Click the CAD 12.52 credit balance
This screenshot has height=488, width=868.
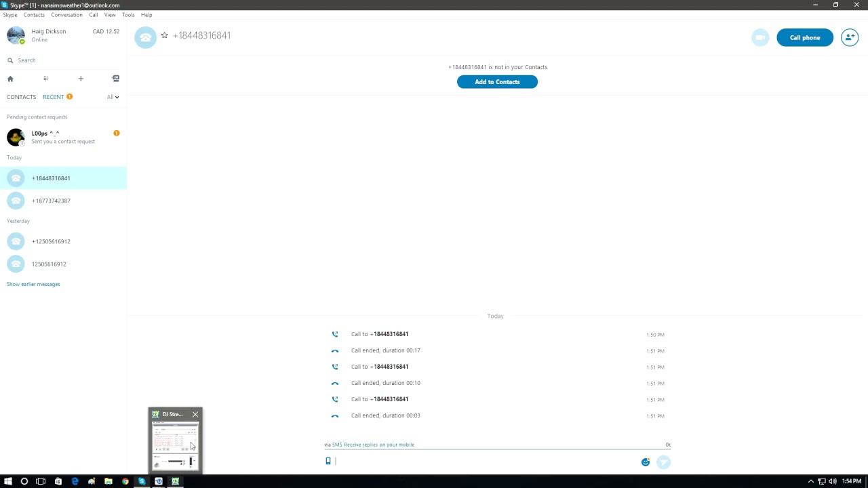[106, 31]
